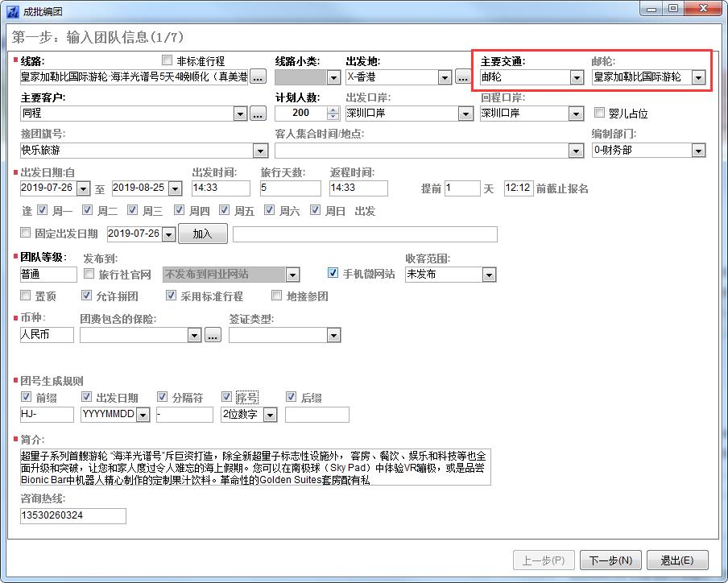Click the browse button beside the 线路 field
Viewport: 728px width, 583px height.
258,77
